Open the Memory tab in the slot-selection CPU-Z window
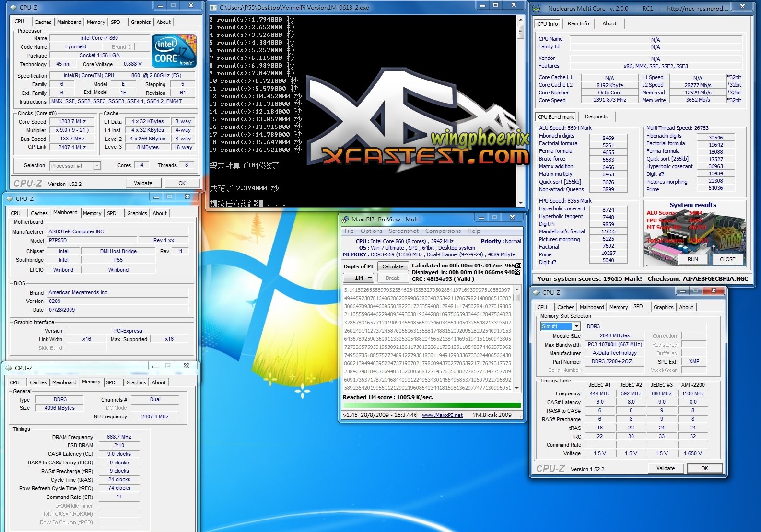 [x=618, y=307]
